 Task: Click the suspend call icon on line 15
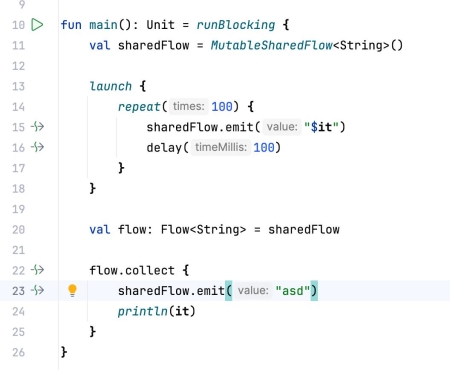point(37,127)
